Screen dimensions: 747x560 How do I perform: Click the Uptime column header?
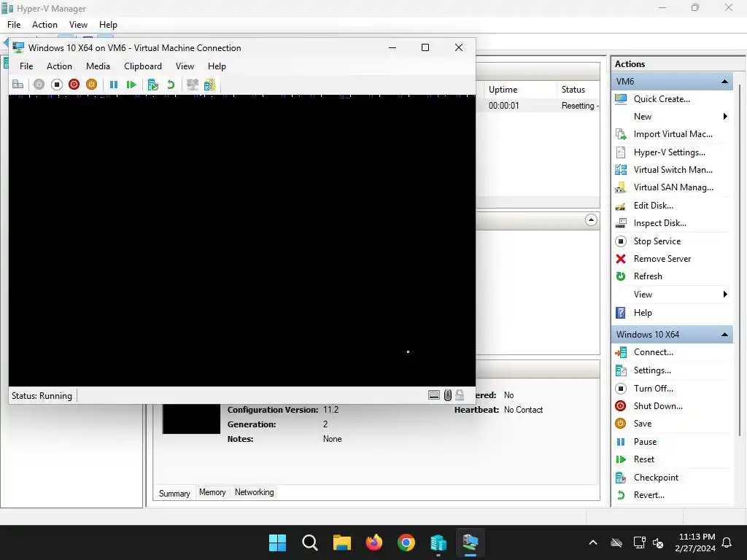click(x=520, y=90)
